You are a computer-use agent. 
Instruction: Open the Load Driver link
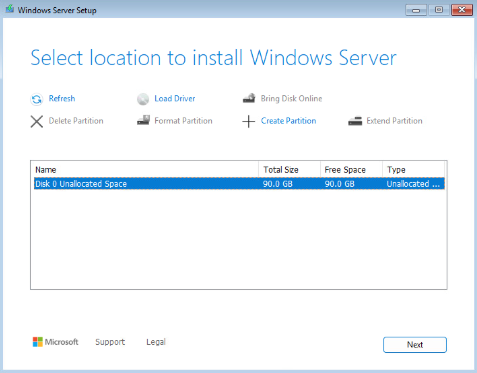[175, 98]
